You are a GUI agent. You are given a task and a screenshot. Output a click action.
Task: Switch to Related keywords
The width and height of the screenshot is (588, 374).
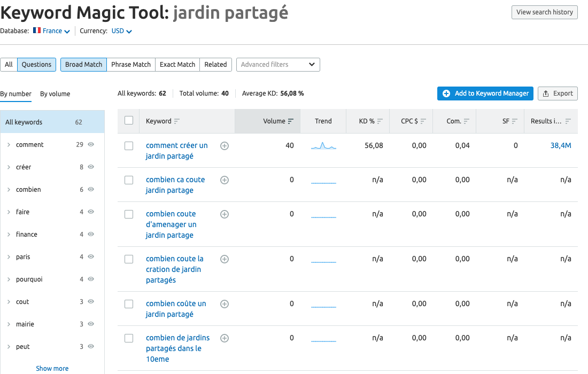tap(215, 65)
